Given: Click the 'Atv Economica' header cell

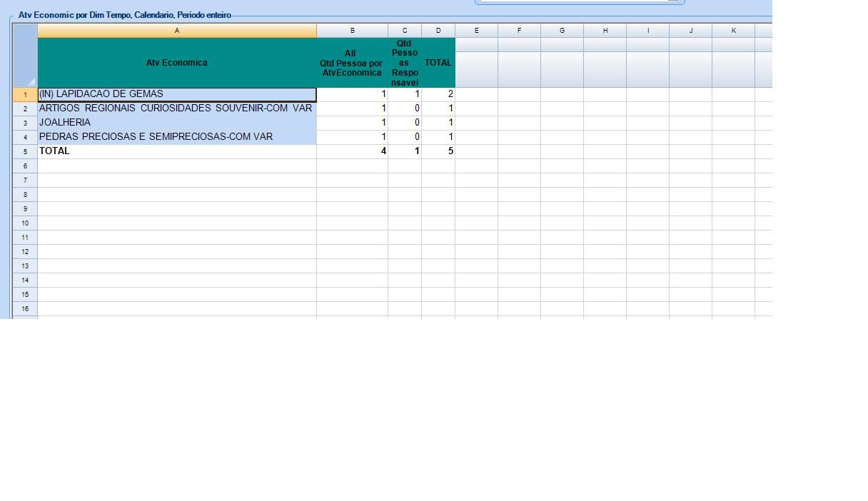Looking at the screenshot, I should tap(177, 63).
